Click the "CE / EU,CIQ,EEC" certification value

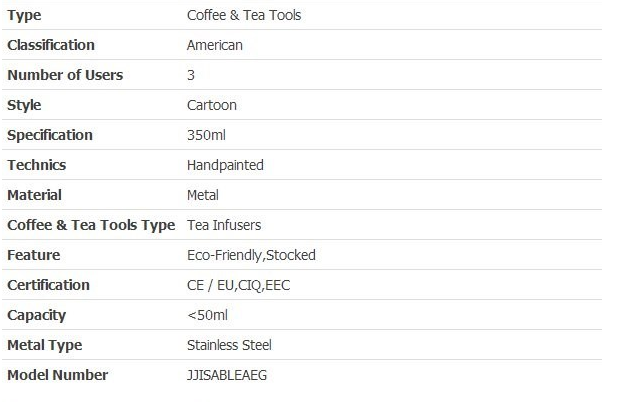coord(239,285)
